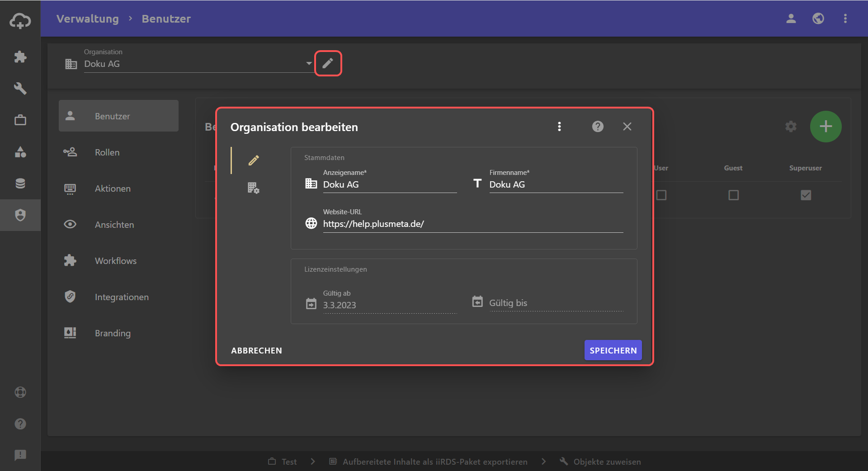Open the organisation settings tab icon in dialog

click(253, 188)
